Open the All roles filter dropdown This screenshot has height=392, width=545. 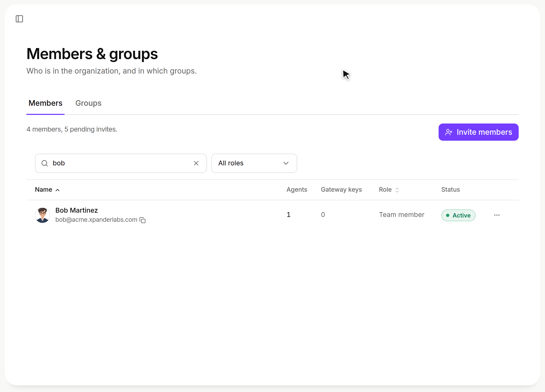[x=254, y=163]
